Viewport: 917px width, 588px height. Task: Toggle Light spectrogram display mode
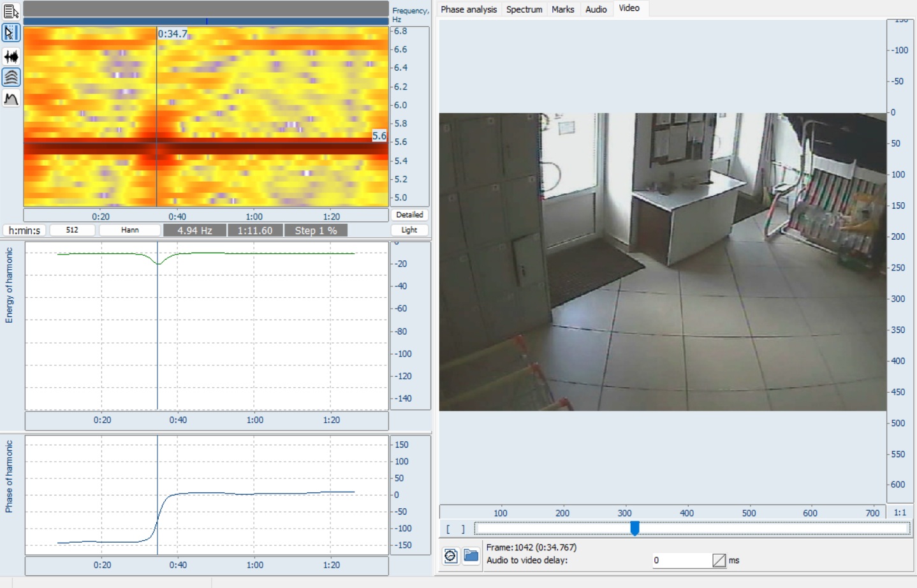[410, 230]
